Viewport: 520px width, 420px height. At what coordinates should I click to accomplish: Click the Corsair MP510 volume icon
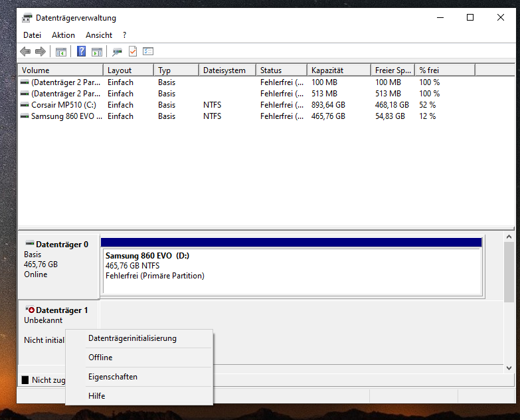(25, 105)
